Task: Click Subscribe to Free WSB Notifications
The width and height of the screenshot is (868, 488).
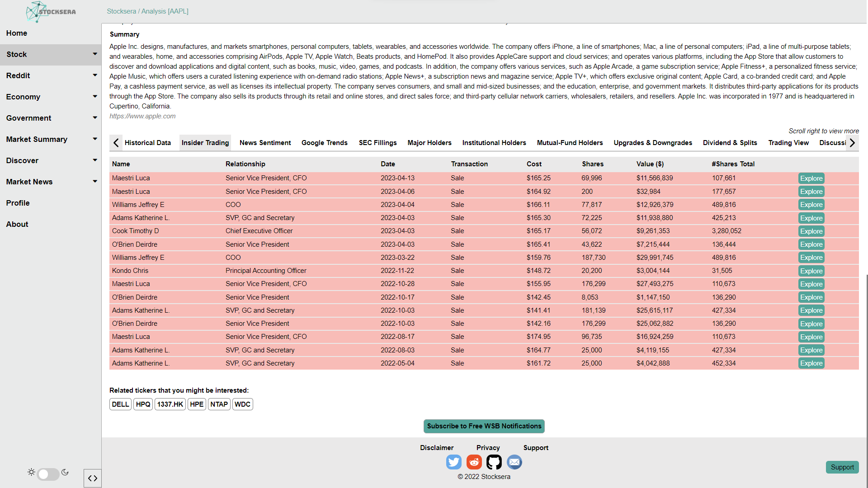Action: tap(484, 426)
